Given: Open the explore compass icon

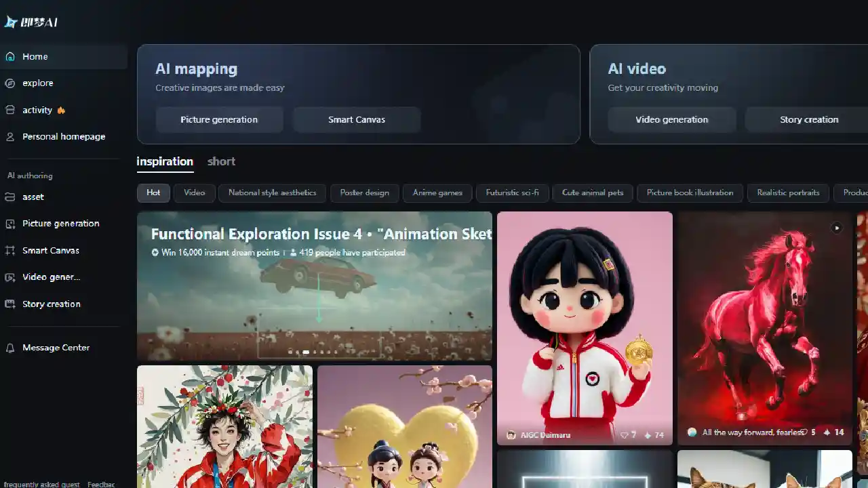Looking at the screenshot, I should pyautogui.click(x=10, y=83).
